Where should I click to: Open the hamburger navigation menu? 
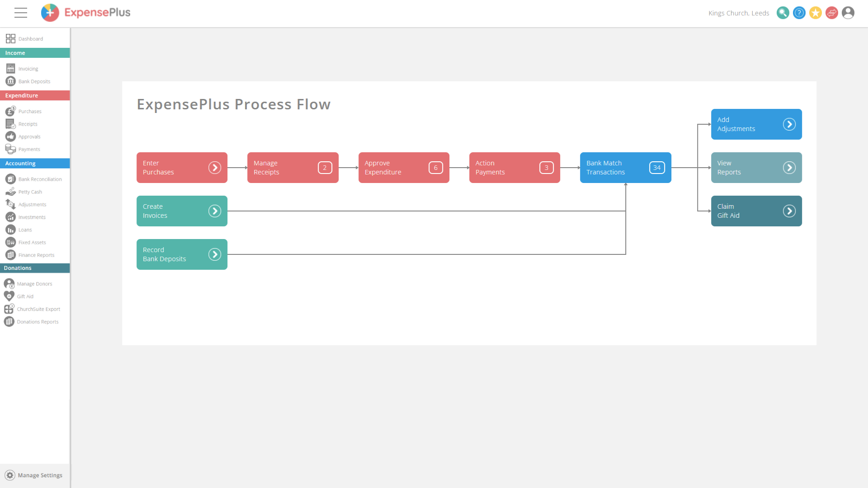coord(21,13)
